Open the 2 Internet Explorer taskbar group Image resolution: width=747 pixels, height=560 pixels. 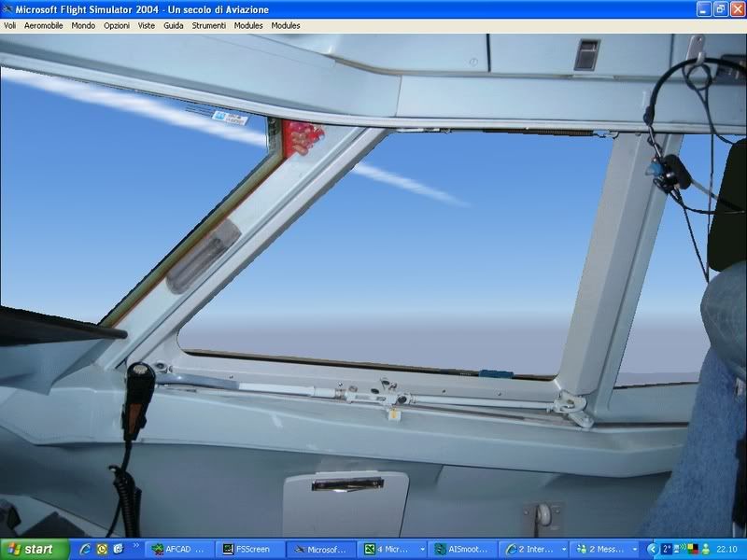[534, 550]
